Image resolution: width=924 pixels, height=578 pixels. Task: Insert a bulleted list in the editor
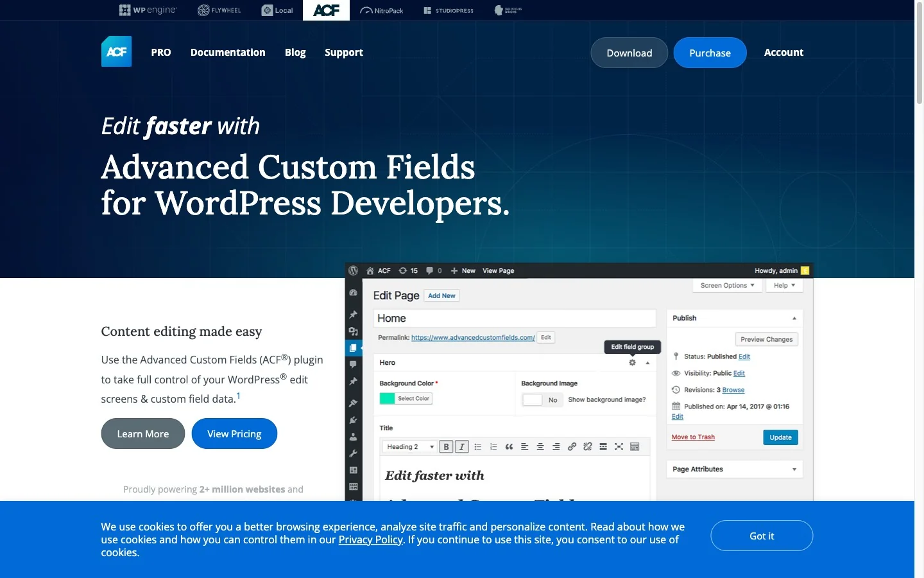click(x=477, y=447)
